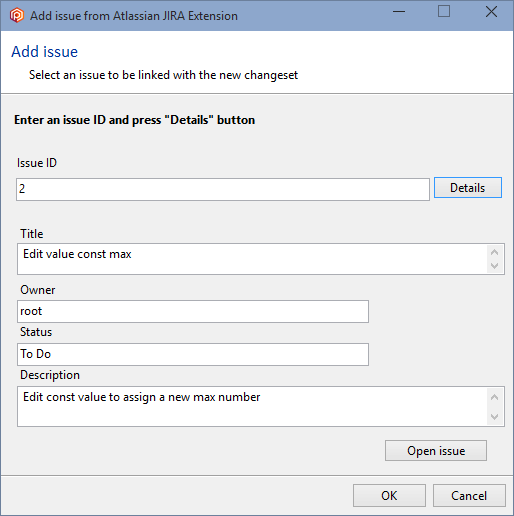Dismiss dialog with Cancel button
Image resolution: width=514 pixels, height=516 pixels.
point(469,496)
